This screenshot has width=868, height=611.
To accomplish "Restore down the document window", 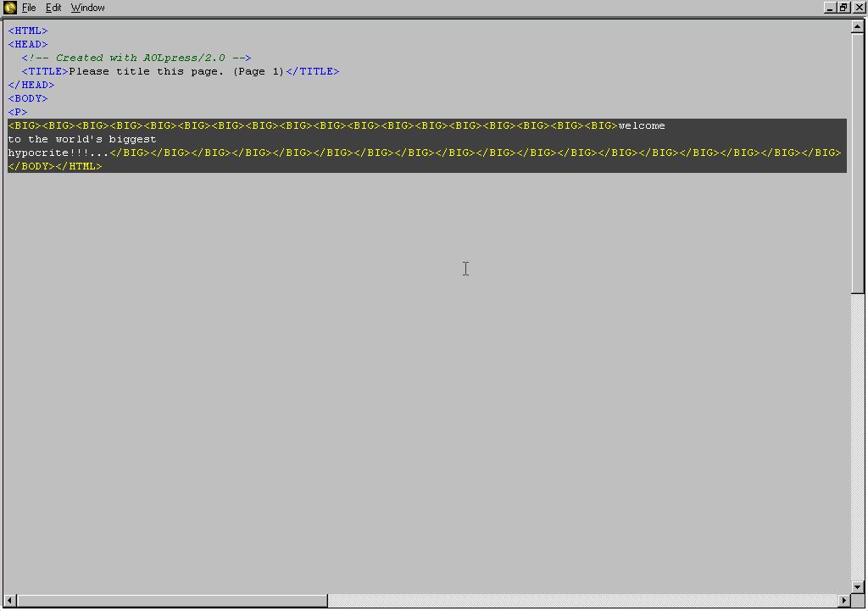I will (843, 8).
